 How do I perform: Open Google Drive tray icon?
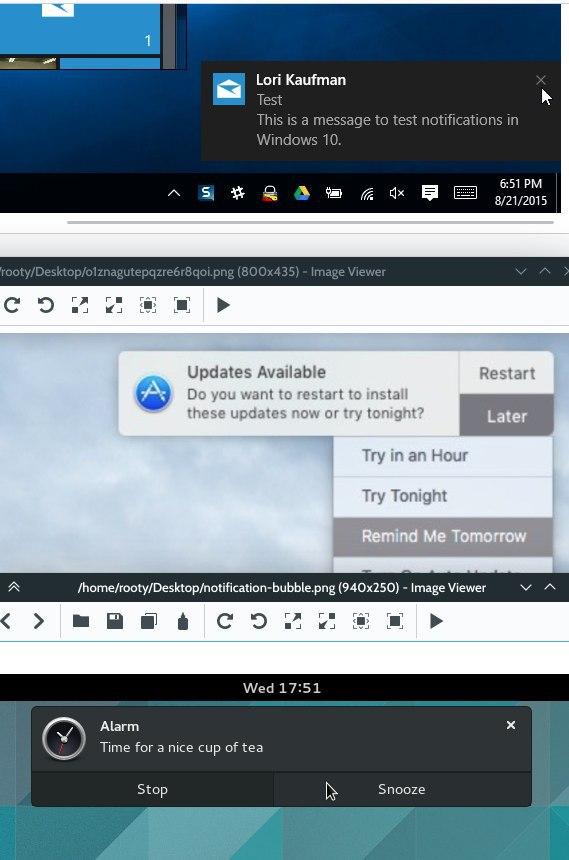[301, 193]
